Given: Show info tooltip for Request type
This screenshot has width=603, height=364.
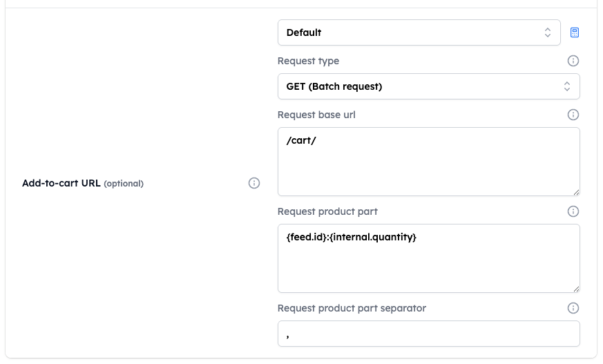Looking at the screenshot, I should click(x=573, y=61).
